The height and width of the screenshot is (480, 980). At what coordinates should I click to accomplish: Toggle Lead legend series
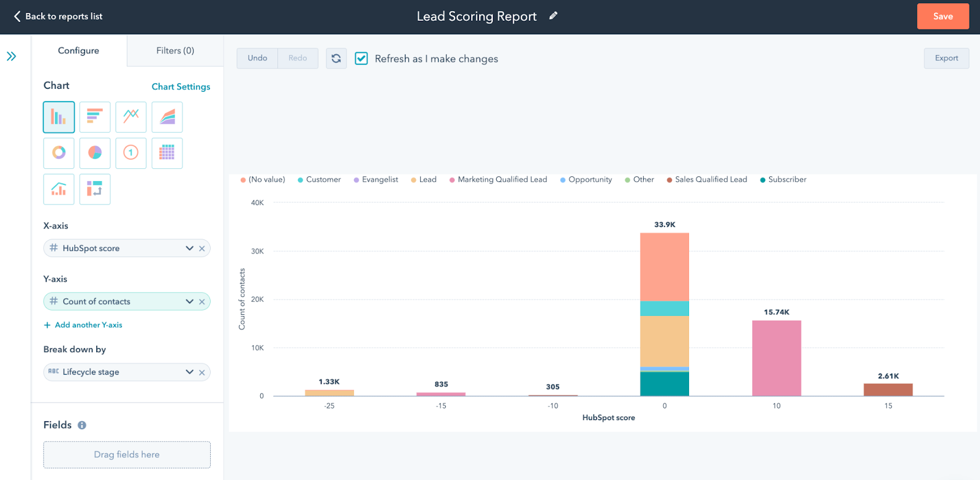tap(423, 179)
